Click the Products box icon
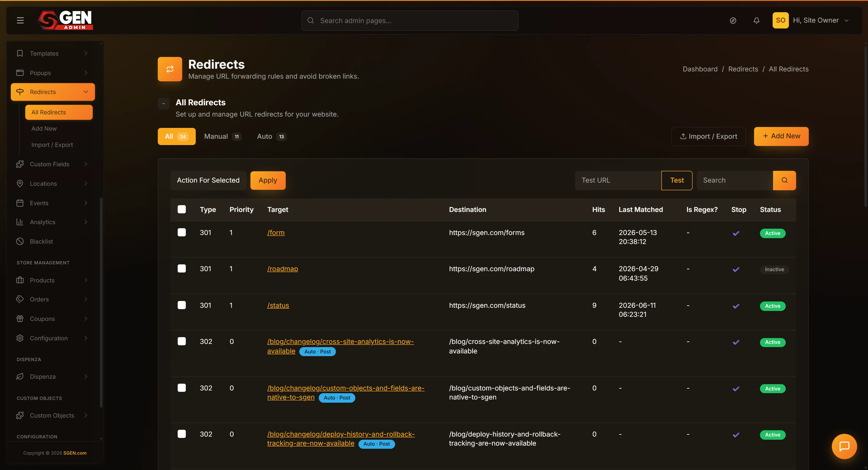Screen dimensions: 868x470 click(20, 280)
